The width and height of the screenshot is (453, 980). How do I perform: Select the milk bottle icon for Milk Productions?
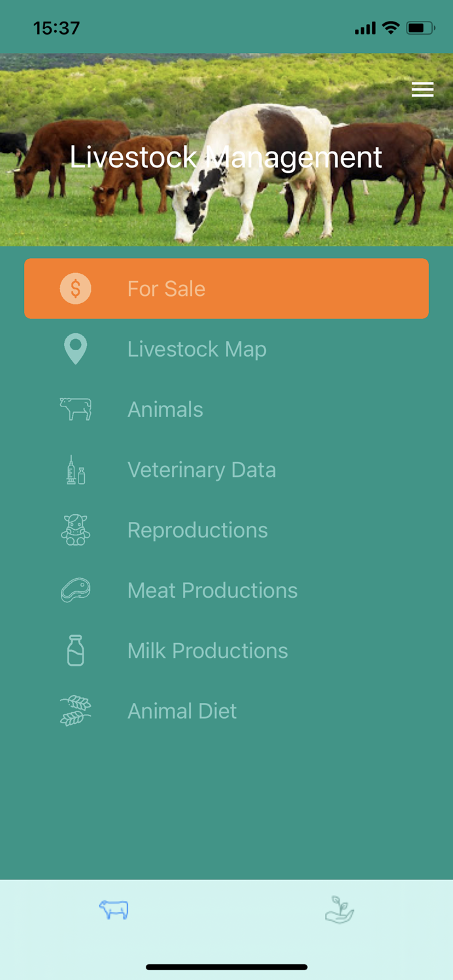tap(75, 650)
